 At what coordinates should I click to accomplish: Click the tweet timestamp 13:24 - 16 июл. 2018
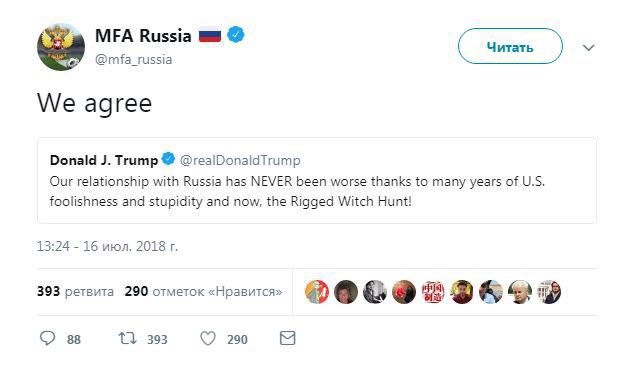pyautogui.click(x=107, y=246)
